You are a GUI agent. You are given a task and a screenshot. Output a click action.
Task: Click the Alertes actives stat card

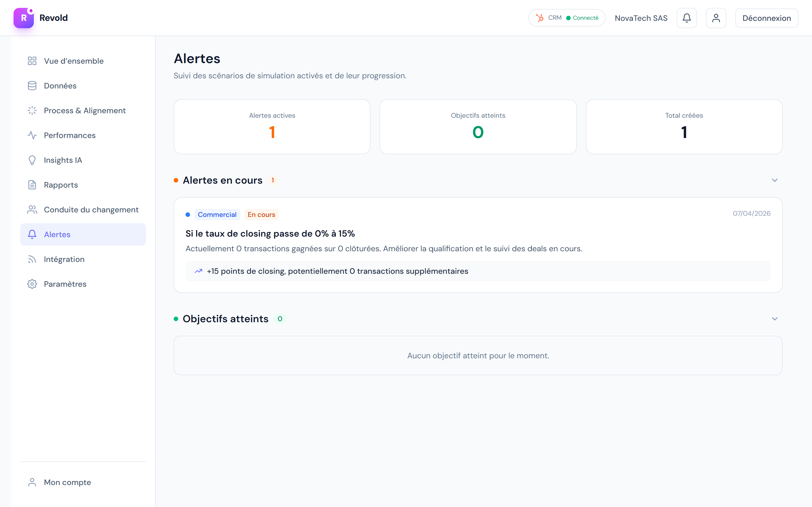tap(272, 127)
